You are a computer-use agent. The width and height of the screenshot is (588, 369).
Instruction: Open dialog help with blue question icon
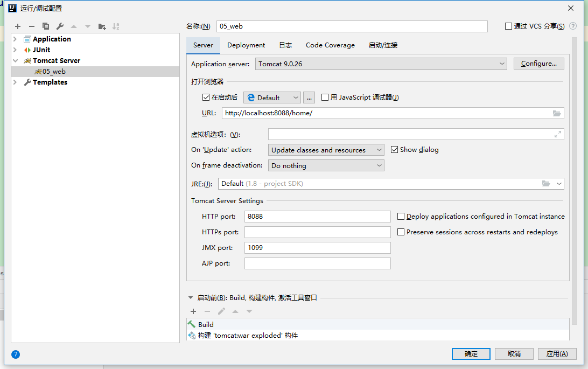click(16, 354)
